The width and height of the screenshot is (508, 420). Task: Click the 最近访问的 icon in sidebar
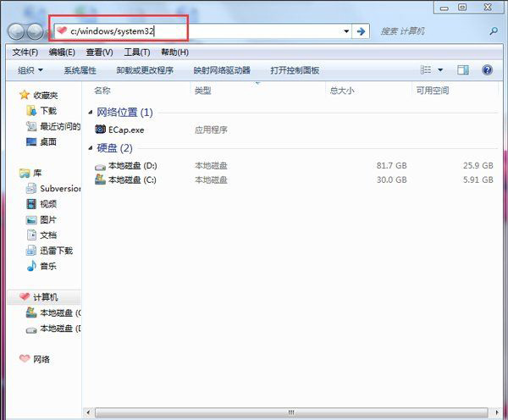31,126
